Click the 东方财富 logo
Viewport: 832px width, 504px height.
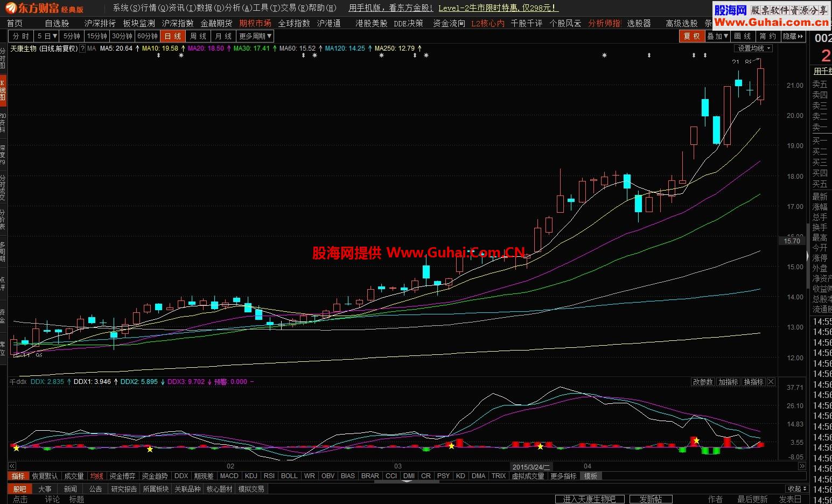[x=32, y=8]
